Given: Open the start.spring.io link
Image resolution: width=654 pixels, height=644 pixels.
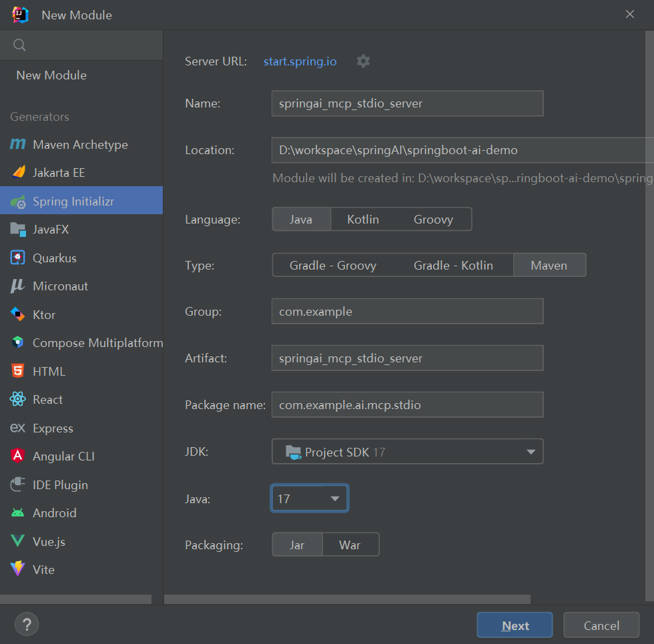Looking at the screenshot, I should click(300, 61).
